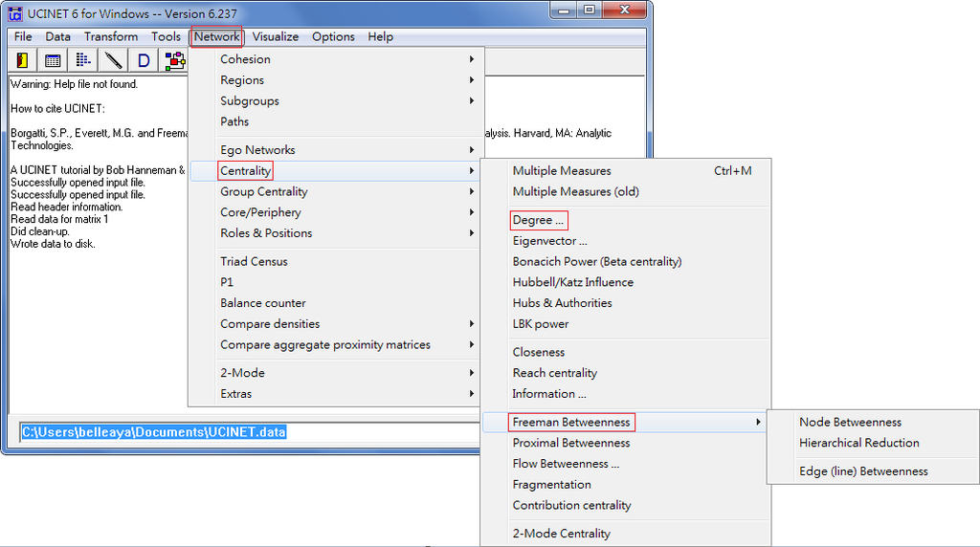The image size is (980, 547).
Task: Launch NetDraw colored network diagram icon
Action: click(x=174, y=60)
